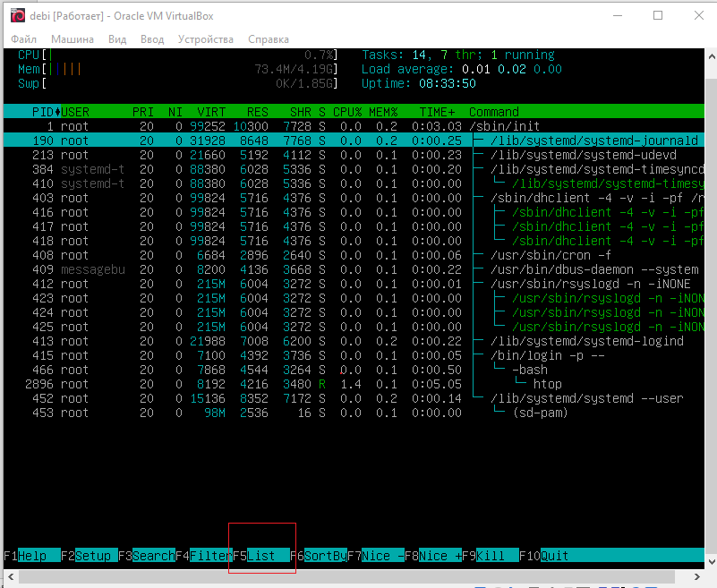Screen dimensions: 717x588
Task: Open the F2 Setup screen
Action: pos(90,556)
